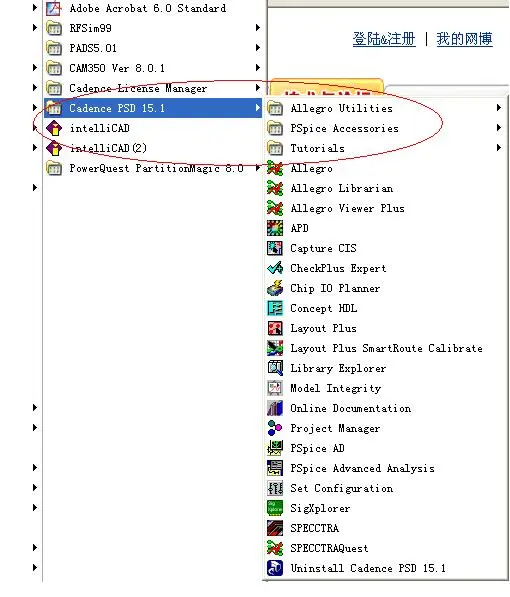
Task: Click the PSpice AD icon
Action: coord(275,448)
